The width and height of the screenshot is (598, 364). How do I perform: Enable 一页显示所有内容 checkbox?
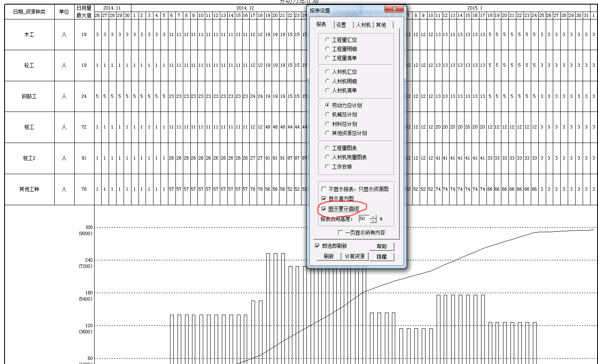[x=340, y=233]
